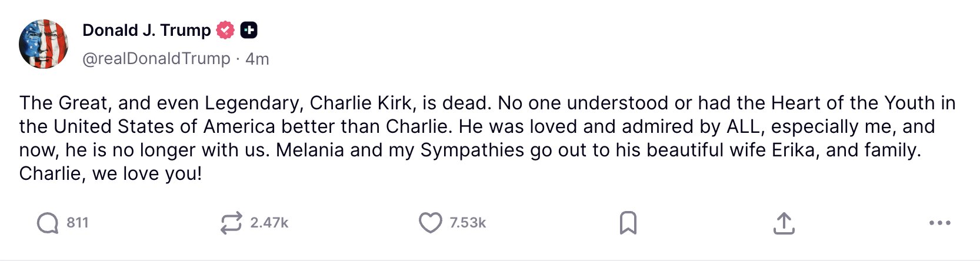Click the 2.47k ReTruth count

269,223
